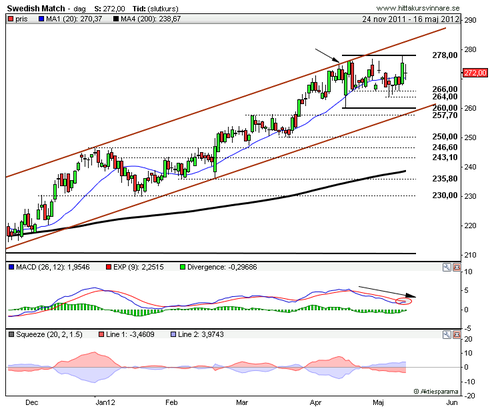Click the www.hittakursvinnare.se link
The height and width of the screenshot is (411, 490).
coord(418,8)
